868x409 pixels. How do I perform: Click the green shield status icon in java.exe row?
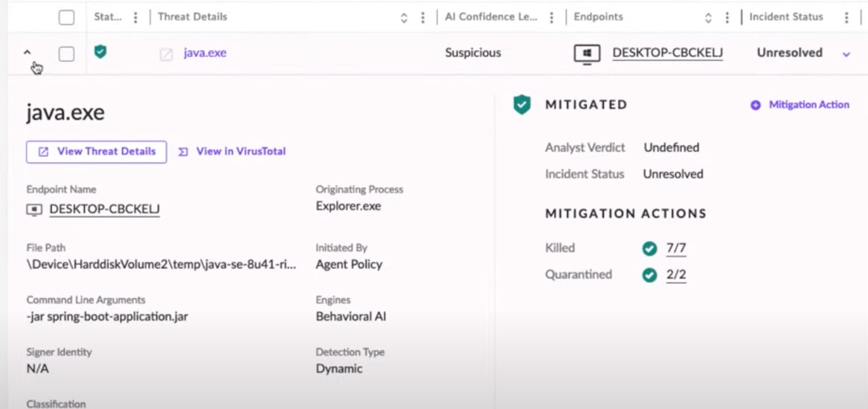point(101,52)
